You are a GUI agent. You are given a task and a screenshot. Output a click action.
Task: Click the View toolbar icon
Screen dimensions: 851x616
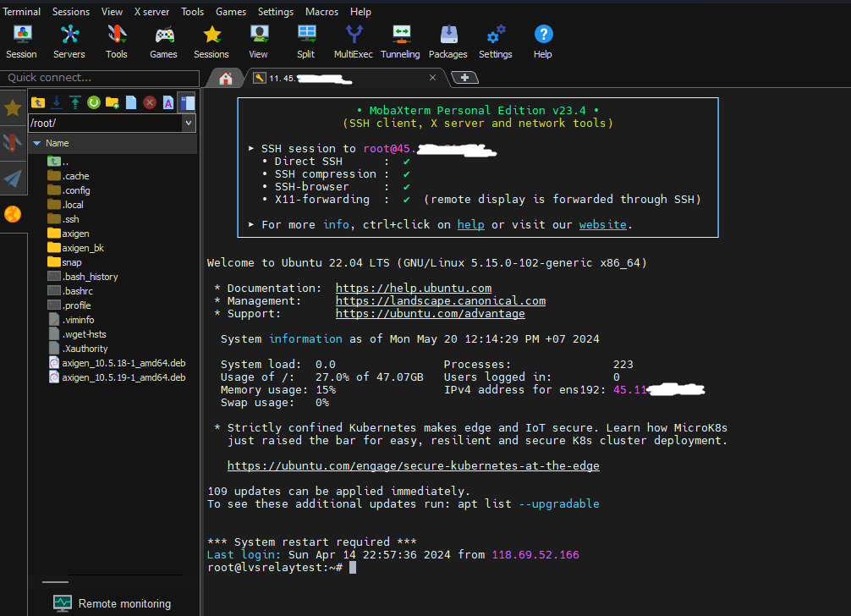(x=258, y=41)
